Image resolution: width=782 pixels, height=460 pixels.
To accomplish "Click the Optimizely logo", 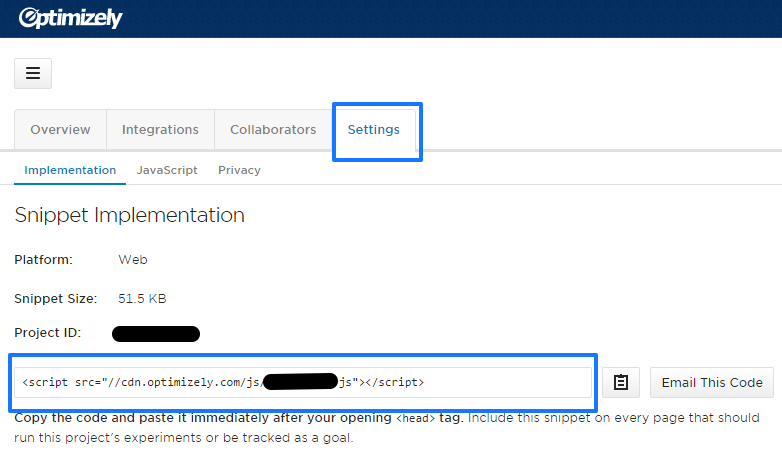I will 70,18.
